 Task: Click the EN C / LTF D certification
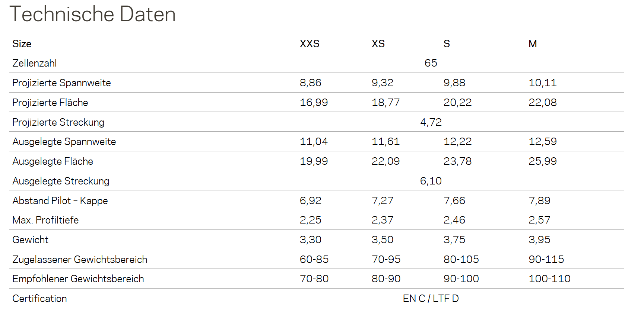[x=431, y=299]
